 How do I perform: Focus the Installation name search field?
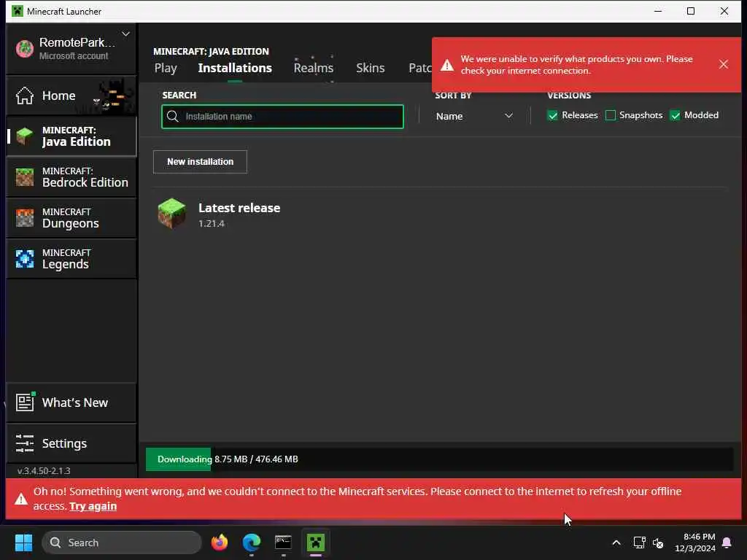coord(282,117)
